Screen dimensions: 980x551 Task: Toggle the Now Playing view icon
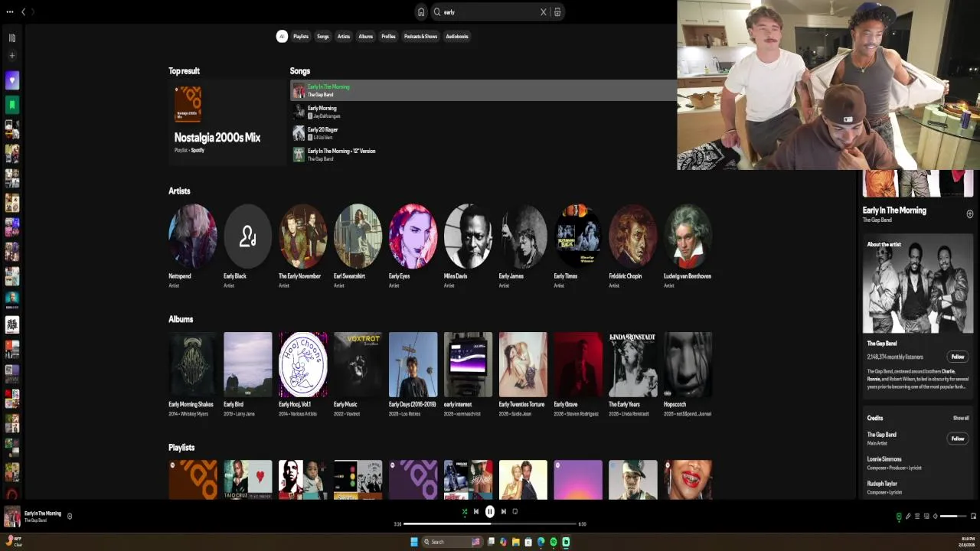[x=899, y=517]
